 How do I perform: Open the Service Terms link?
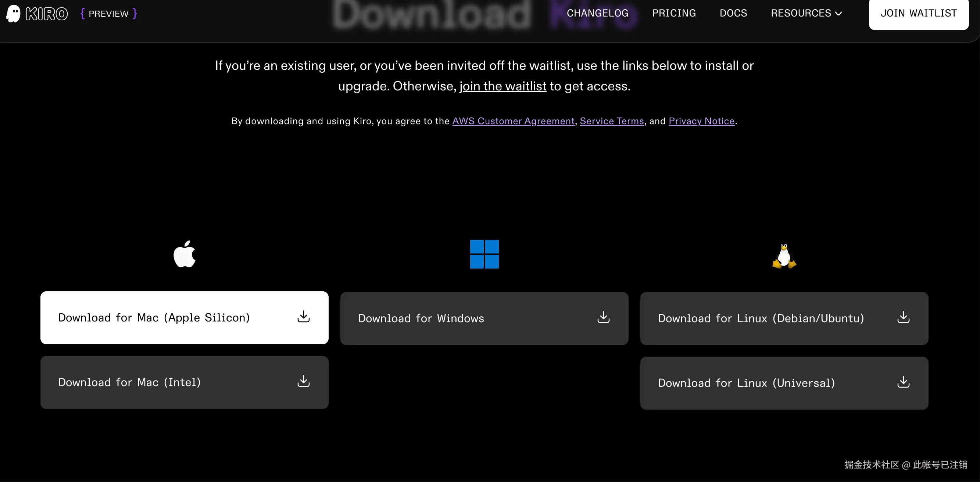[x=612, y=121]
